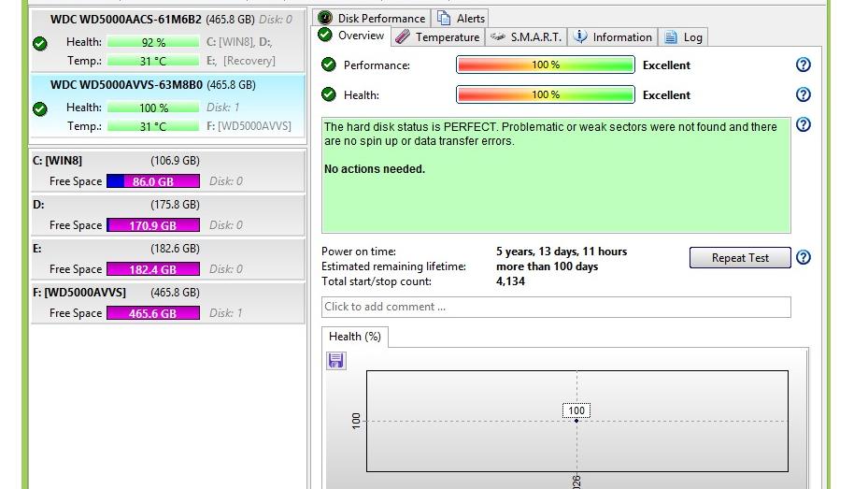Click green check icon beside Performance label
Screen dimensions: 868x489
coord(329,65)
